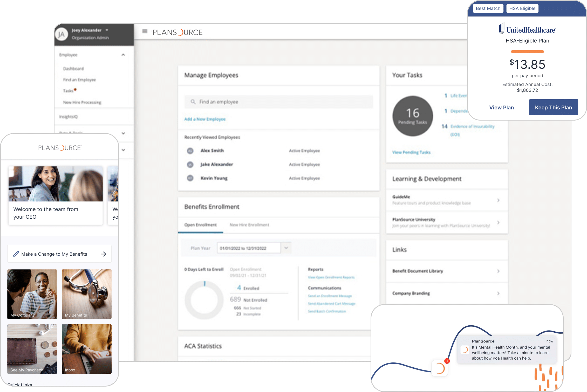
Task: Open Welcome to the team card
Action: (56, 195)
